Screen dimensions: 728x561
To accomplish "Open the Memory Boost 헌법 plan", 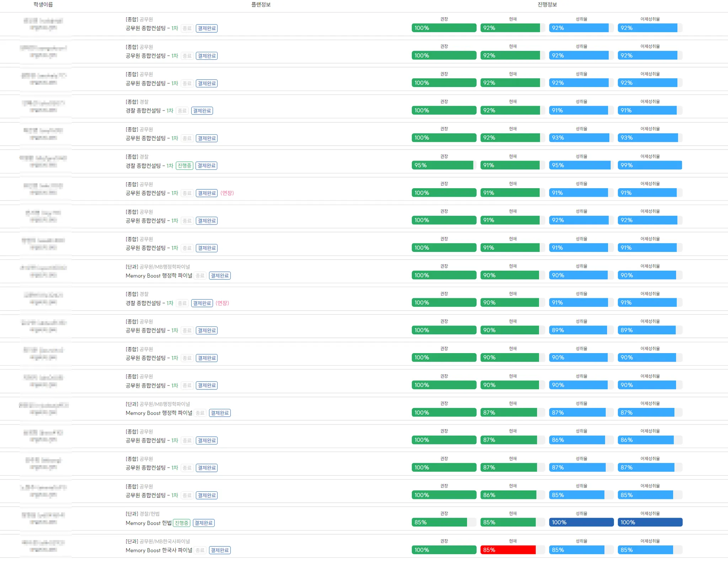I will [x=149, y=523].
